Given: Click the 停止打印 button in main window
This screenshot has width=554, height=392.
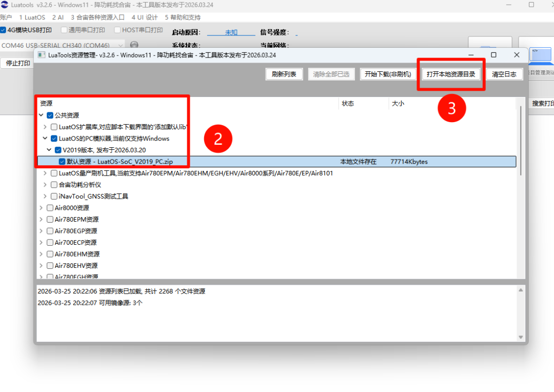Looking at the screenshot, I should coord(17,63).
